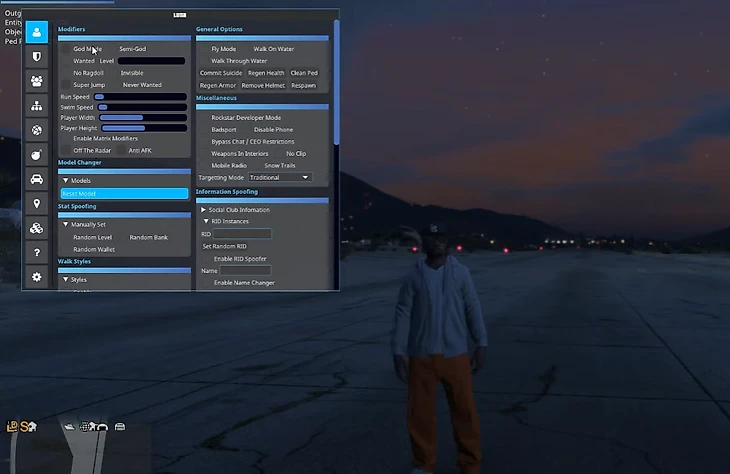Click the Regen Armor button
The image size is (730, 474).
pyautogui.click(x=217, y=86)
